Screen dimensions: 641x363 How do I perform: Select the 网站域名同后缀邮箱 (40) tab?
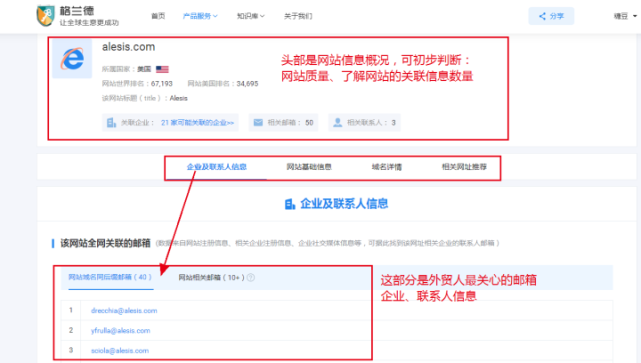pos(110,277)
